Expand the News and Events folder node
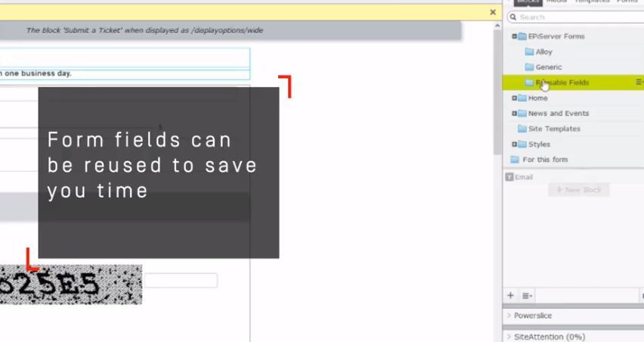Viewport: 644px width, 342px height. [x=514, y=113]
